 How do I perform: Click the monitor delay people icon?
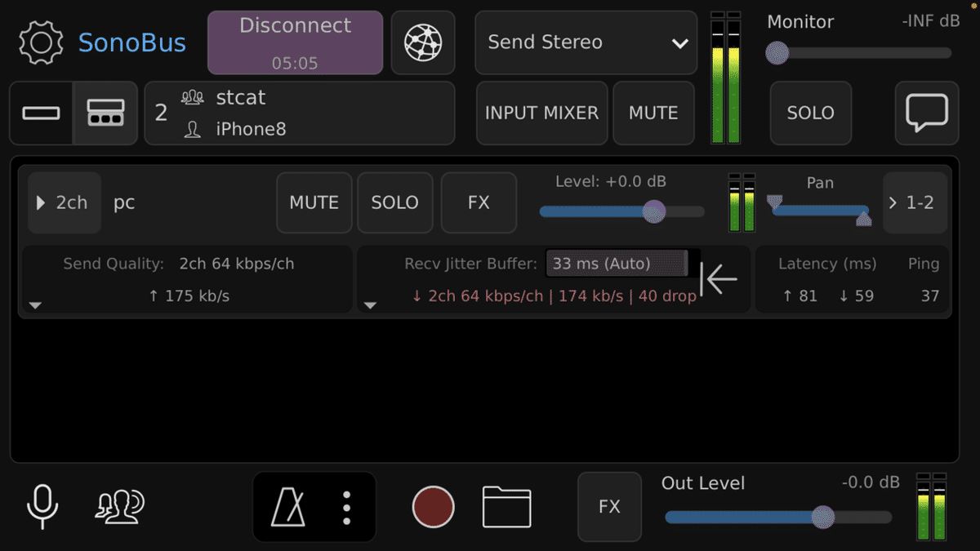[x=119, y=507]
